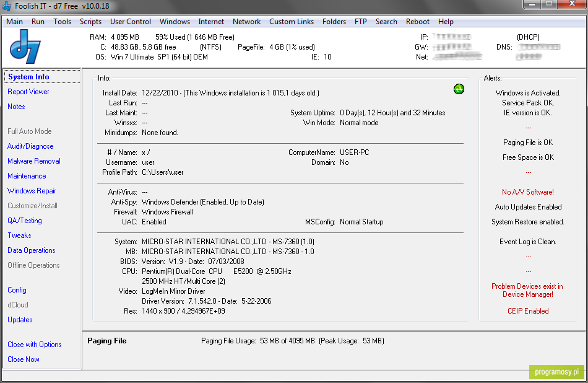Open the Maintenance section

pos(27,176)
